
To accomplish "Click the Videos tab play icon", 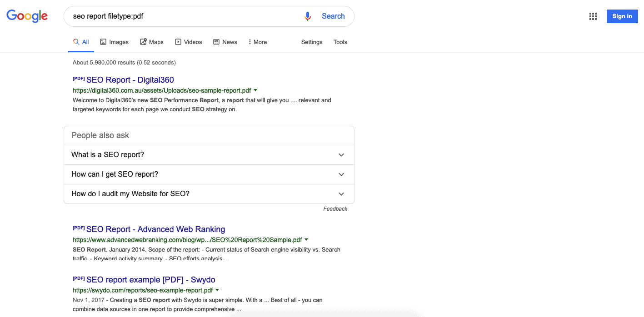I will [x=178, y=41].
